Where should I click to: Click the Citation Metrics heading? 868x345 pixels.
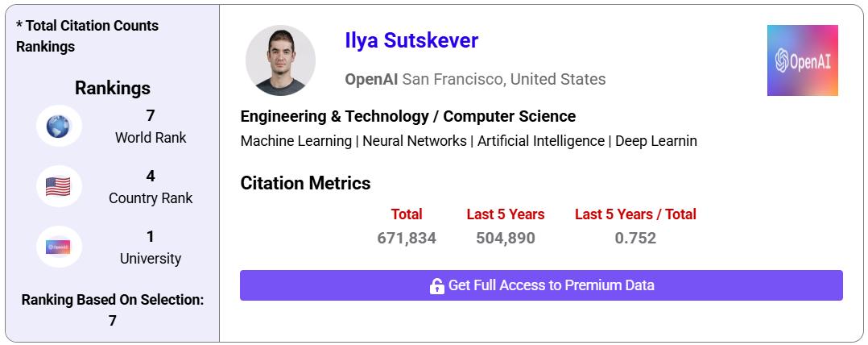[305, 183]
